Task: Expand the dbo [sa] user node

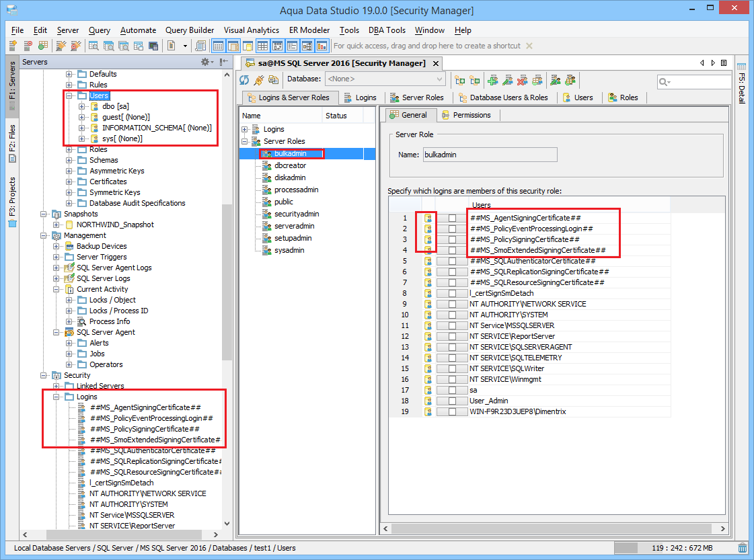Action: [82, 106]
